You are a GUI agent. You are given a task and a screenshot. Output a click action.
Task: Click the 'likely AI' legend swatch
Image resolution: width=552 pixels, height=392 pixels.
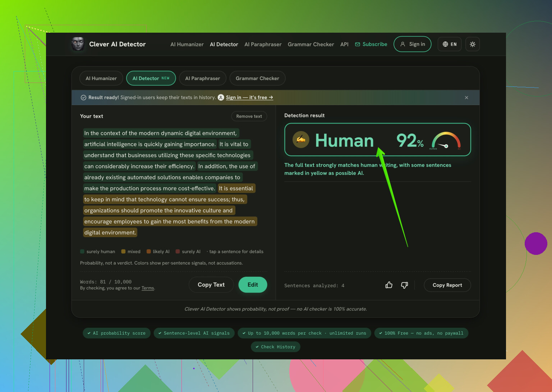tap(149, 251)
